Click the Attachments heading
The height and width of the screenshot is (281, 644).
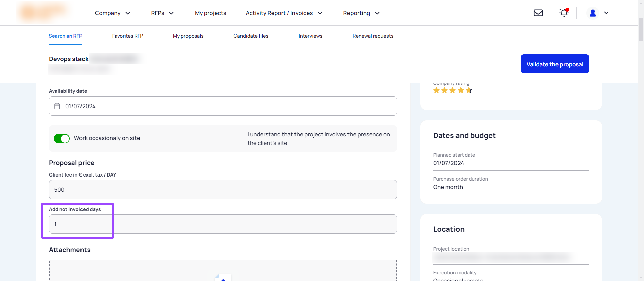(x=69, y=250)
